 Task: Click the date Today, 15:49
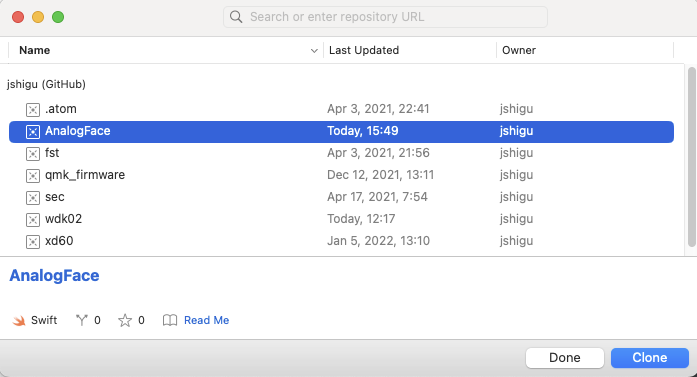[x=363, y=131]
